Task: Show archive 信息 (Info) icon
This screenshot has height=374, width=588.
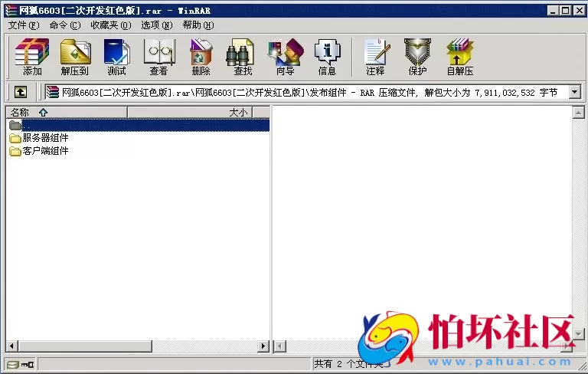Action: point(327,57)
